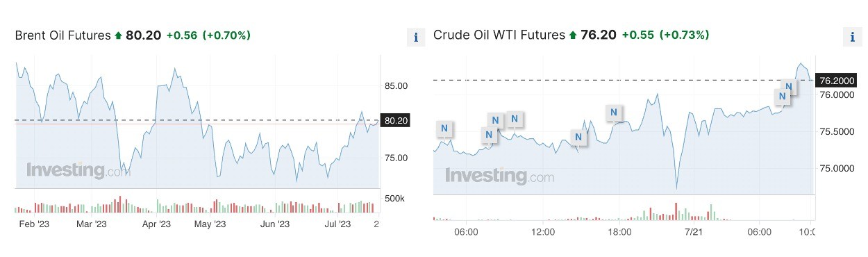Click the tallest red volume bar on WTI chart
The width and height of the screenshot is (868, 257).
676,212
